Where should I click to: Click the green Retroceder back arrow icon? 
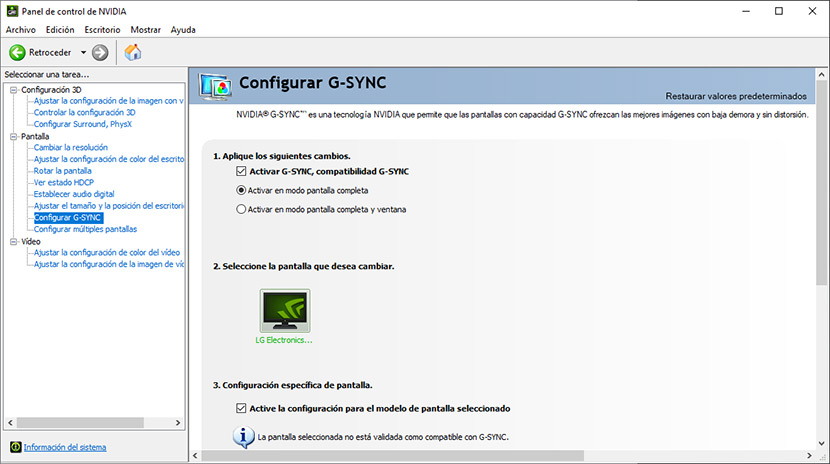click(x=17, y=52)
